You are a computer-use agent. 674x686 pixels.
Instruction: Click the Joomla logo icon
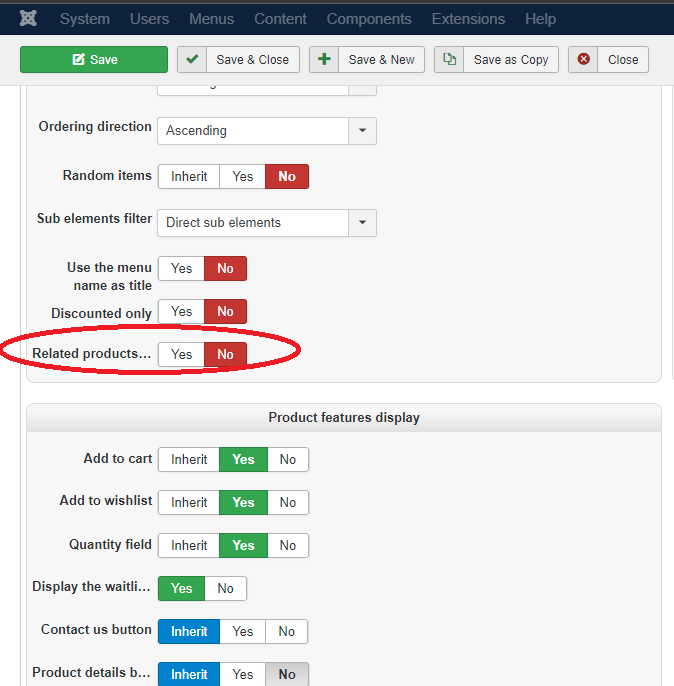tap(28, 18)
